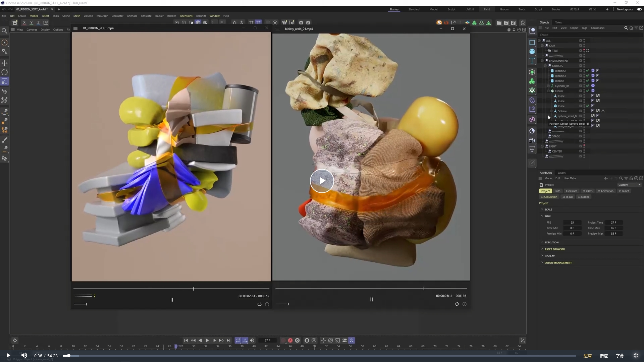Click the Objects manager filter icon
The width and height of the screenshot is (644, 362).
636,28
